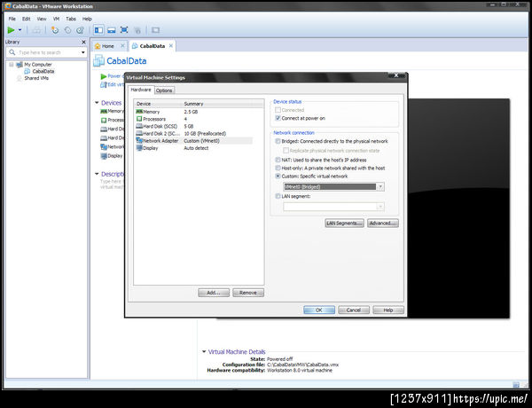Click the Full Screen mode icon
The width and height of the screenshot is (532, 408).
(124, 30)
